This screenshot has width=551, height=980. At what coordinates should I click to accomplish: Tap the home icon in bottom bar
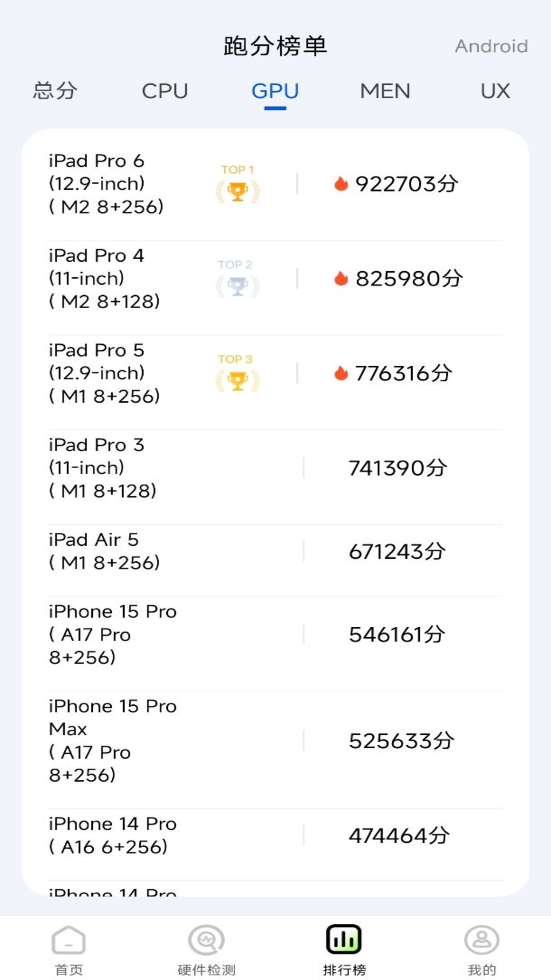coord(68,940)
